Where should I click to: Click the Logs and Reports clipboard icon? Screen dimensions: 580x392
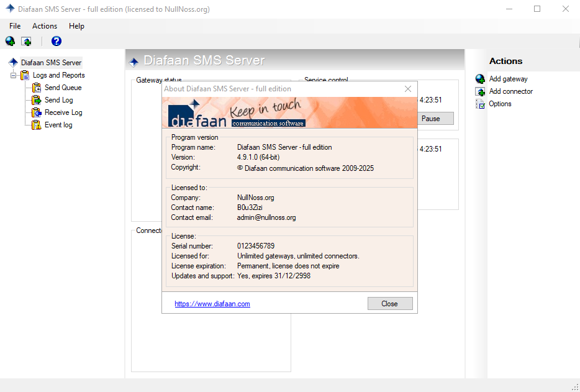[25, 75]
